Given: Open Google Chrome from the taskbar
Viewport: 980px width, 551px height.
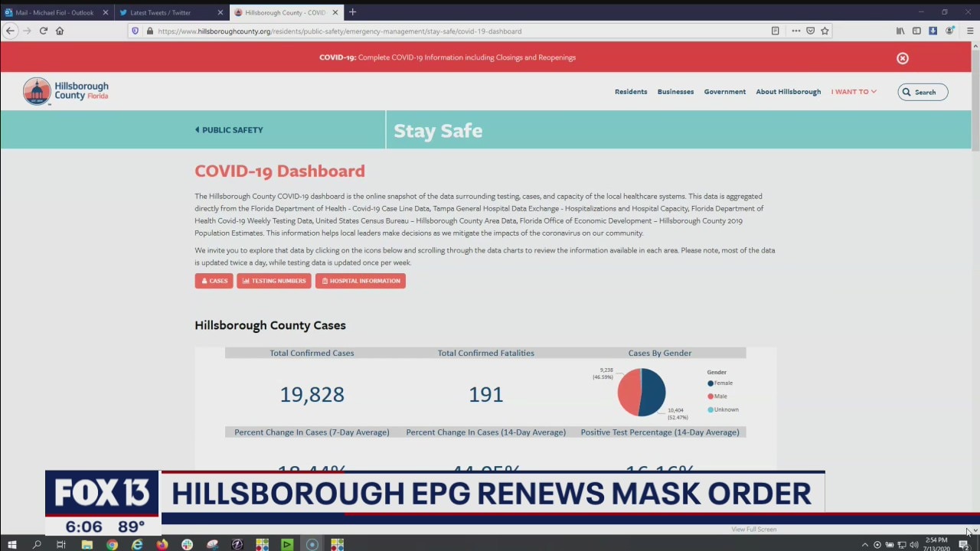Looking at the screenshot, I should tap(112, 545).
